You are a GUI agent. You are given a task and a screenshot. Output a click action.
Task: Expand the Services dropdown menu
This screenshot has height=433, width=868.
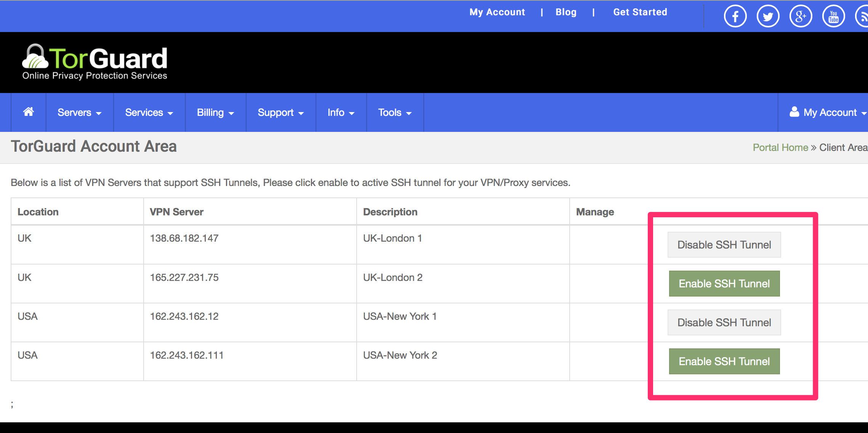(149, 112)
